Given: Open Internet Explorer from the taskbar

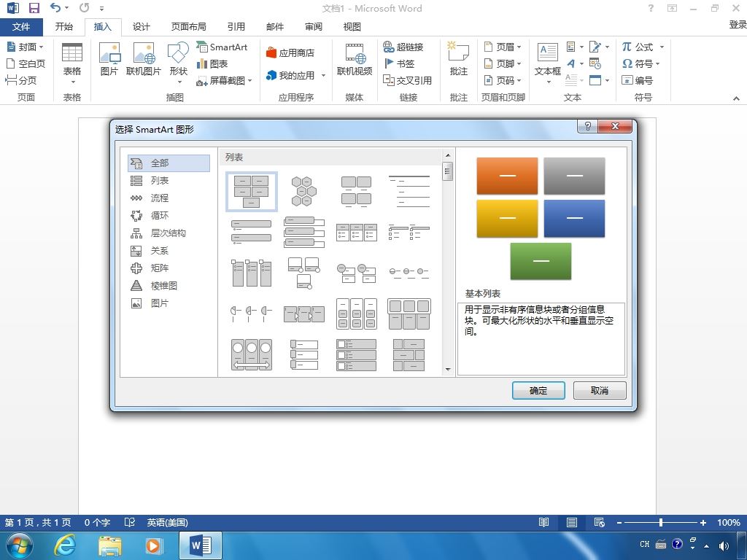Looking at the screenshot, I should [65, 545].
